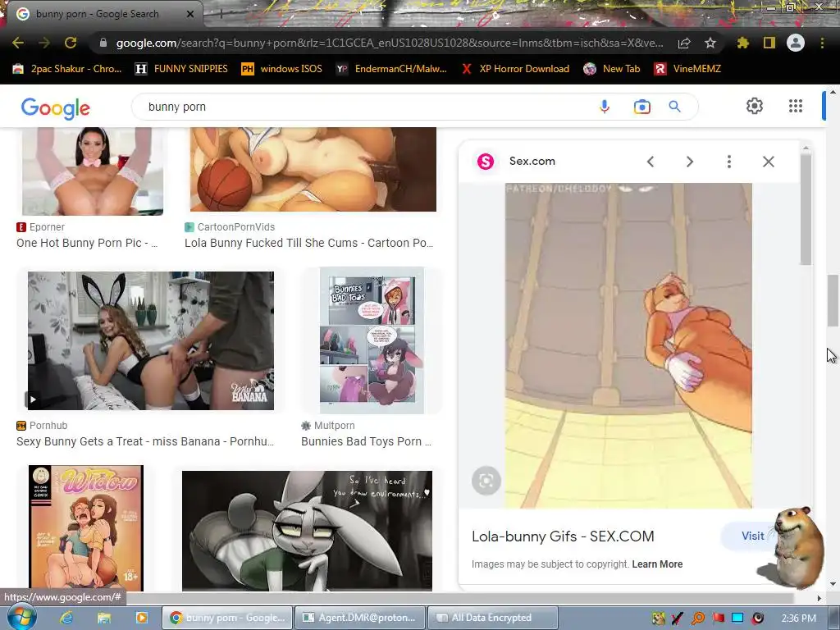Click the CartoonPornVids source label
This screenshot has width=840, height=630.
[230, 227]
